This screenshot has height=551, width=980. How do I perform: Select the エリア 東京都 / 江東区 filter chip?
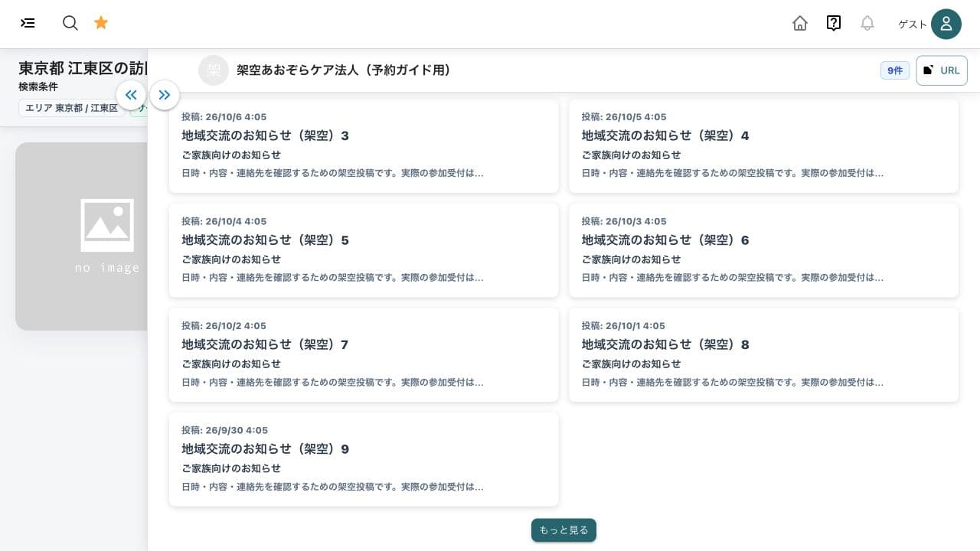pyautogui.click(x=71, y=109)
